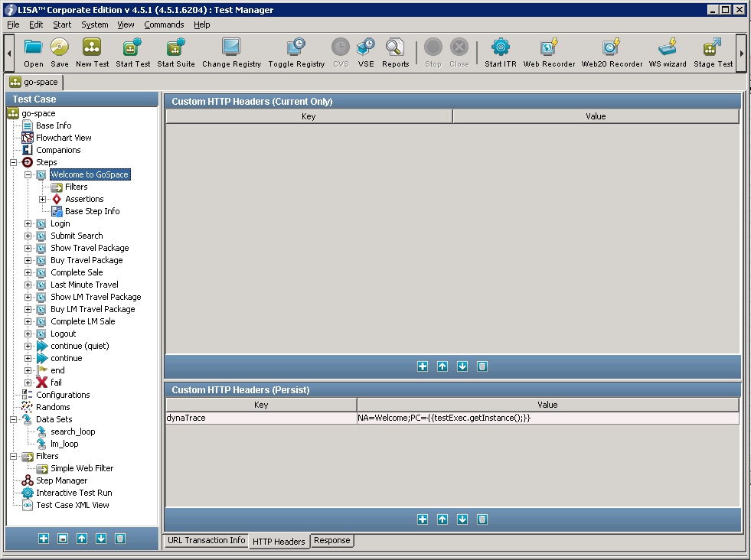Select the go-space document tab

pos(34,83)
